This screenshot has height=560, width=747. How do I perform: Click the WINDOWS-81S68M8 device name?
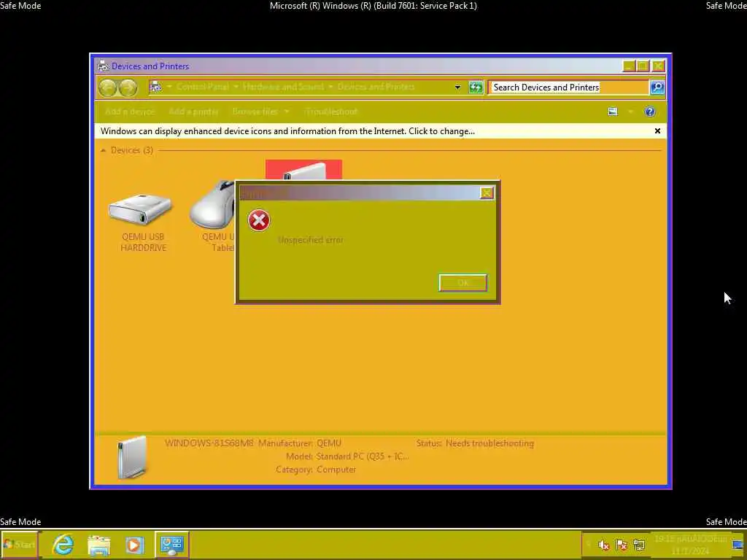(x=209, y=443)
